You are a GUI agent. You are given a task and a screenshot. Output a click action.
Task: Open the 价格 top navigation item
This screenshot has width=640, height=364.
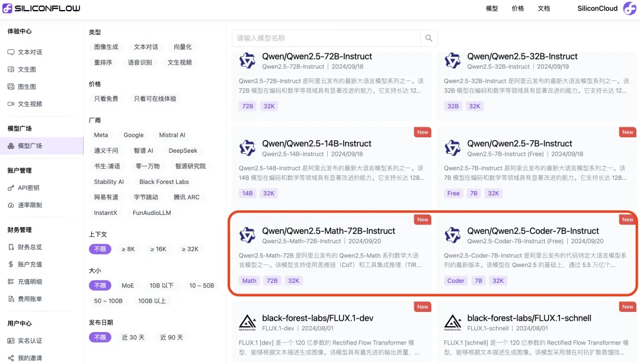click(518, 8)
